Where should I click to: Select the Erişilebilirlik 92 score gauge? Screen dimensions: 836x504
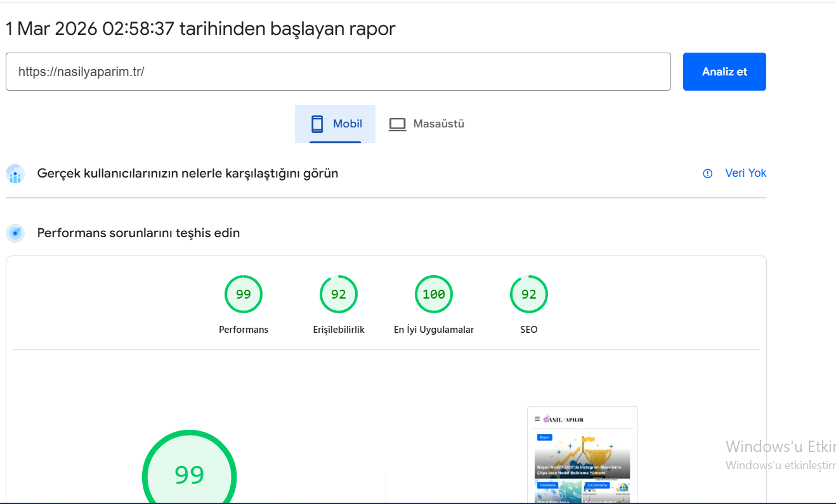(x=339, y=294)
